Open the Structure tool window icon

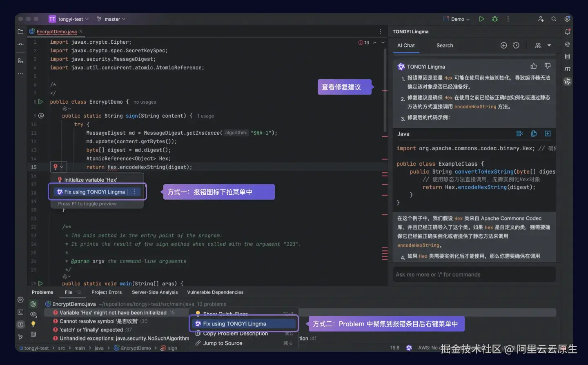click(x=20, y=61)
